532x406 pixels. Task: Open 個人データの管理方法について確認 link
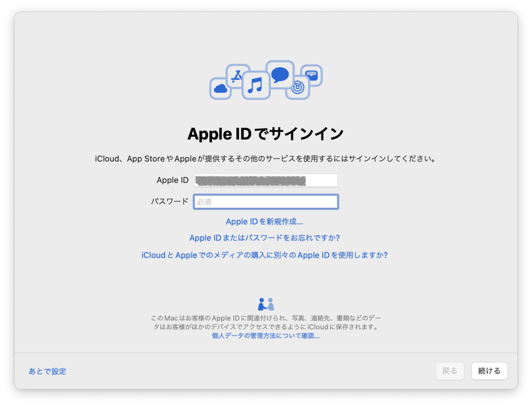pyautogui.click(x=266, y=335)
